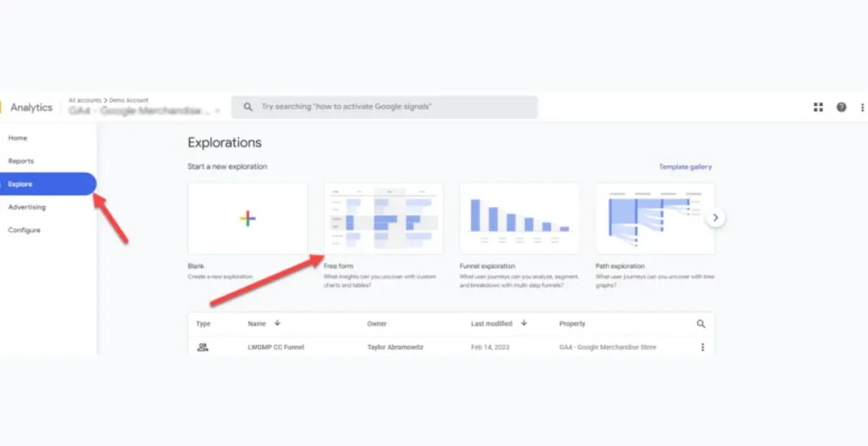Click the Type column header

point(203,324)
